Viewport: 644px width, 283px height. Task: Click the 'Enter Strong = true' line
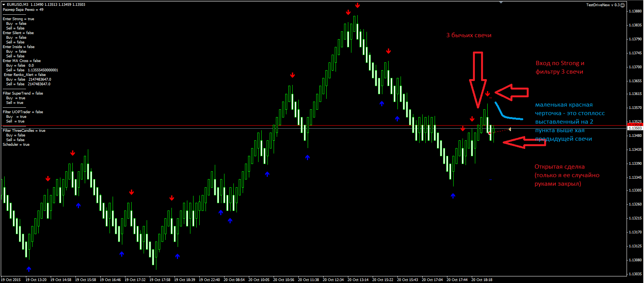coord(19,19)
